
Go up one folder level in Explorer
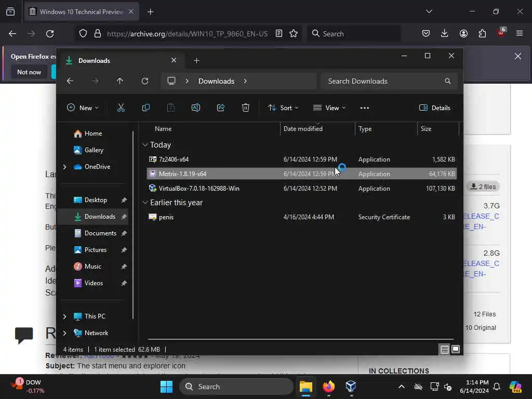[x=120, y=81]
